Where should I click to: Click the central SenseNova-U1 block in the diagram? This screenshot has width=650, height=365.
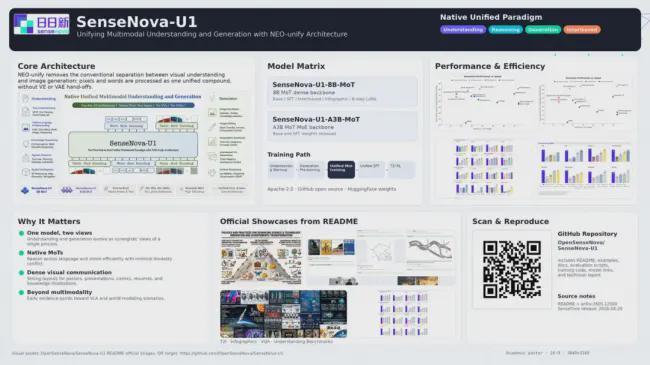pos(133,144)
